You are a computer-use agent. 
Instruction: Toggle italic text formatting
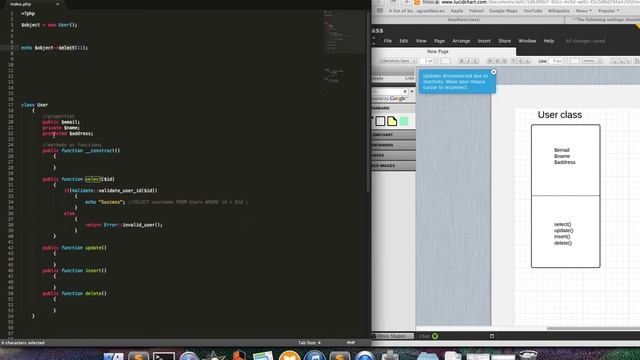coord(469,61)
